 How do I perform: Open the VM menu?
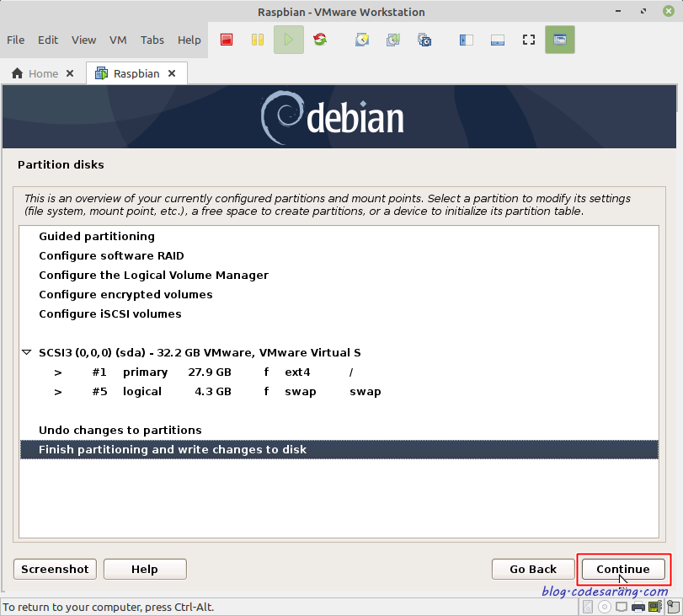coord(118,40)
